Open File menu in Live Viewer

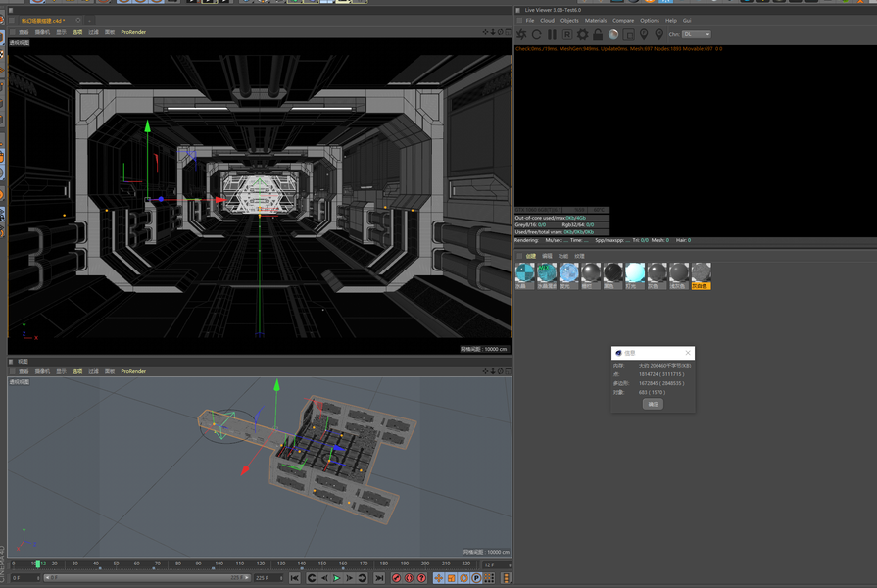(530, 21)
